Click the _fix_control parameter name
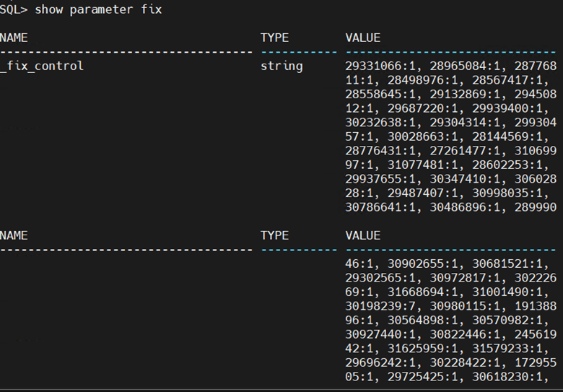 click(42, 66)
